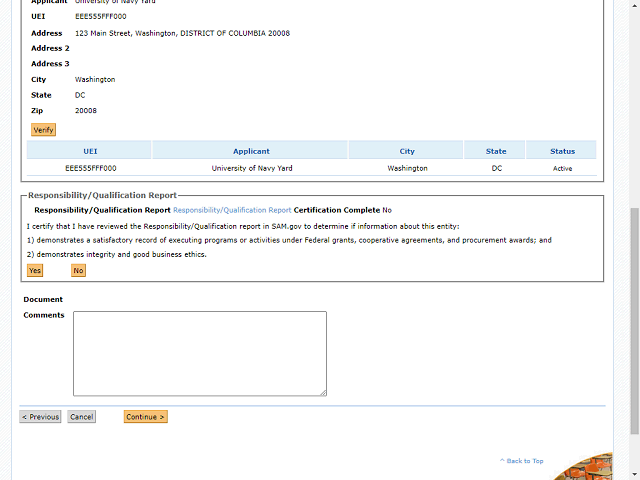This screenshot has width=640, height=480.
Task: Select the EEE555FFF000 table cell
Action: 91,168
